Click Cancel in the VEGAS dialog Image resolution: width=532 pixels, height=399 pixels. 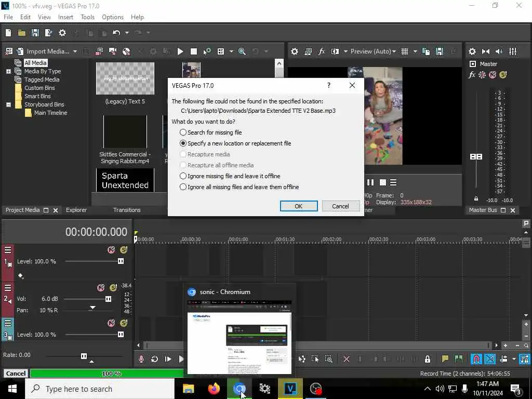click(x=340, y=206)
